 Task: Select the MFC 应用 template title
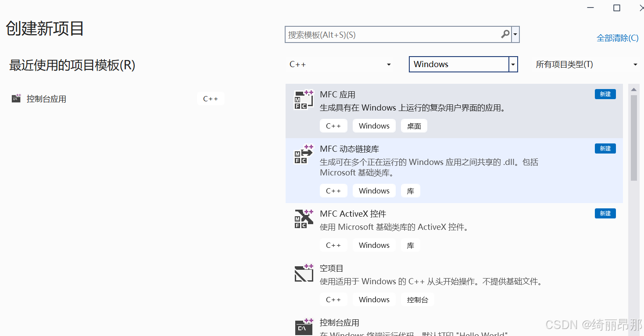[x=338, y=94]
